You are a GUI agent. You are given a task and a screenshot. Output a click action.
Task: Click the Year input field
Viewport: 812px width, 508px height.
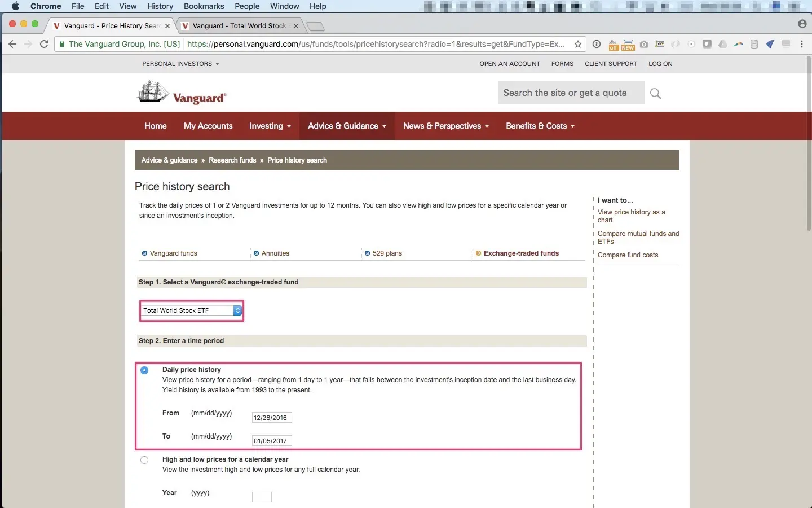tap(262, 497)
